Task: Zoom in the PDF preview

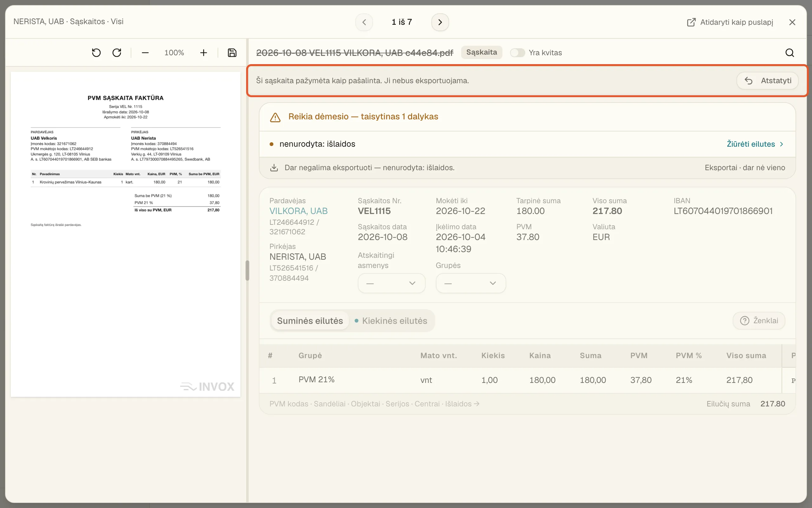Action: point(204,53)
